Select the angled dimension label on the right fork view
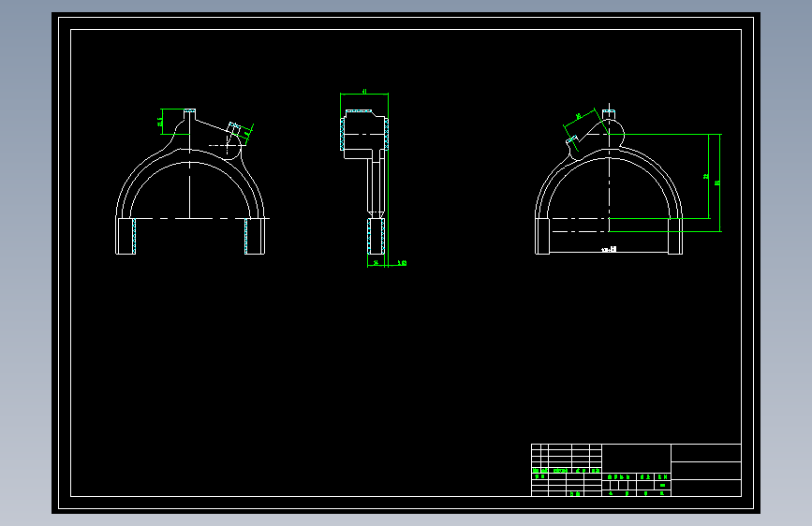The image size is (812, 526). (x=579, y=116)
